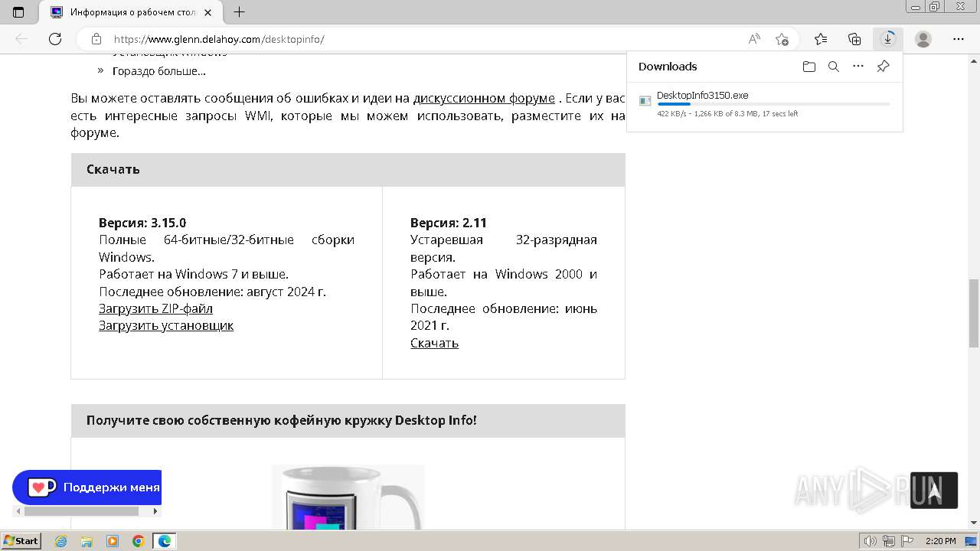The image size is (980, 551).
Task: Open Edge Settings and more menu
Action: click(x=959, y=39)
